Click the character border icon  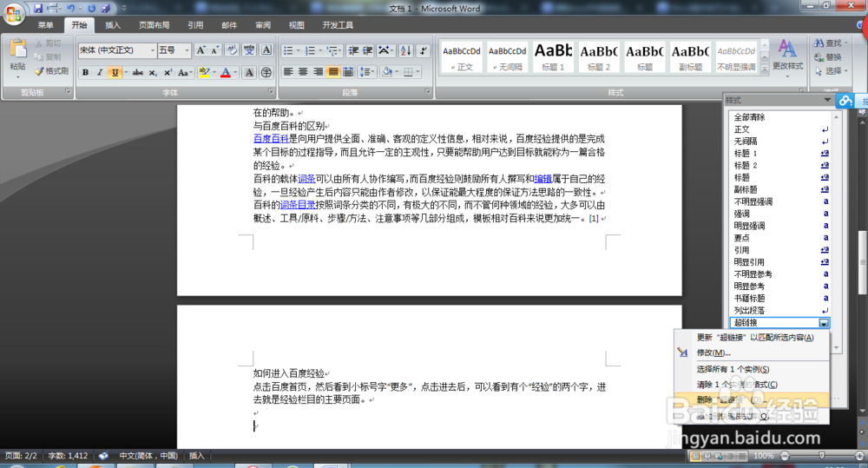pos(266,50)
